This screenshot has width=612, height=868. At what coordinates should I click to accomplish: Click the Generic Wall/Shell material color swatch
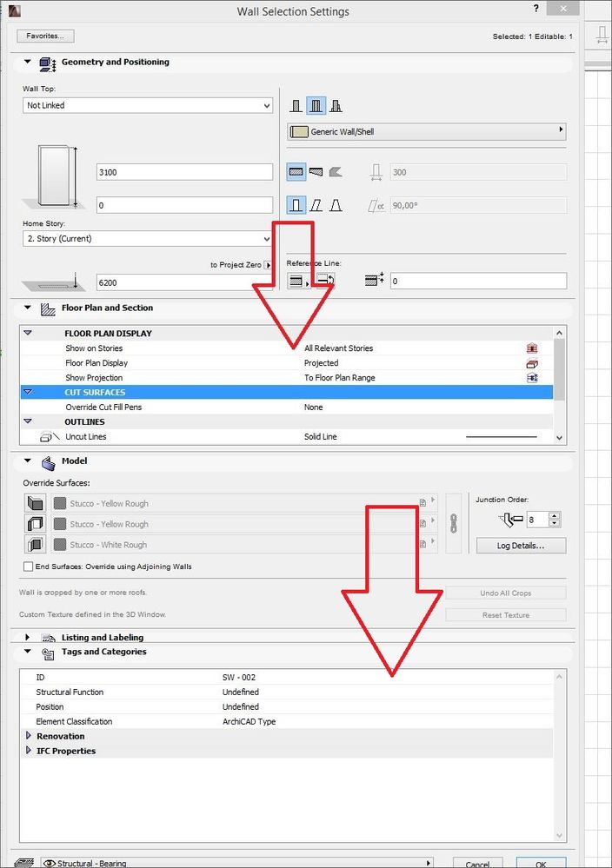pyautogui.click(x=299, y=132)
